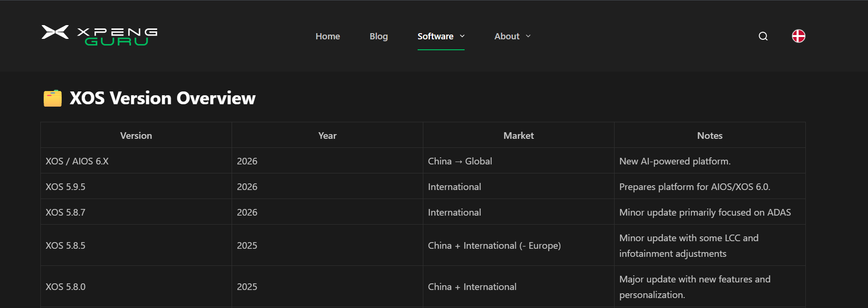
Task: Select the XOS / AIOS 6.X cell
Action: [77, 161]
